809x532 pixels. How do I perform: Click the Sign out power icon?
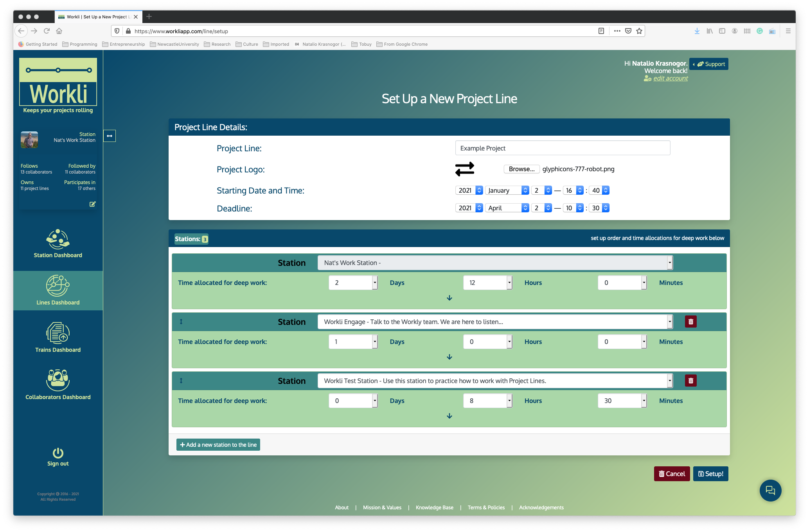tap(58, 453)
